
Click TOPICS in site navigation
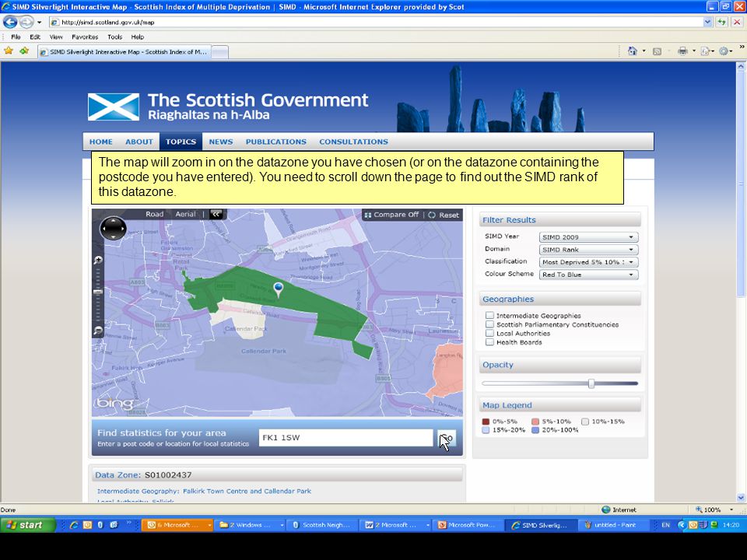point(181,142)
